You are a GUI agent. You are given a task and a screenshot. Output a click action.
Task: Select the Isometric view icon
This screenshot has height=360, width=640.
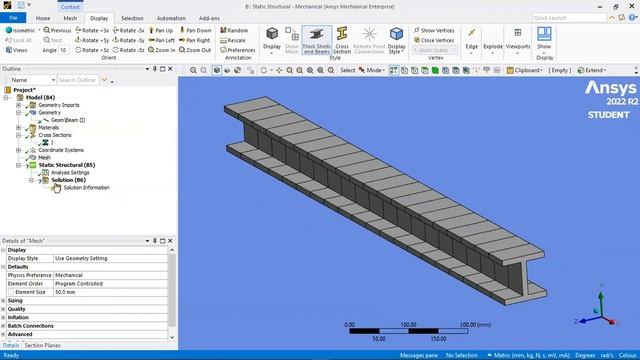[x=9, y=30]
